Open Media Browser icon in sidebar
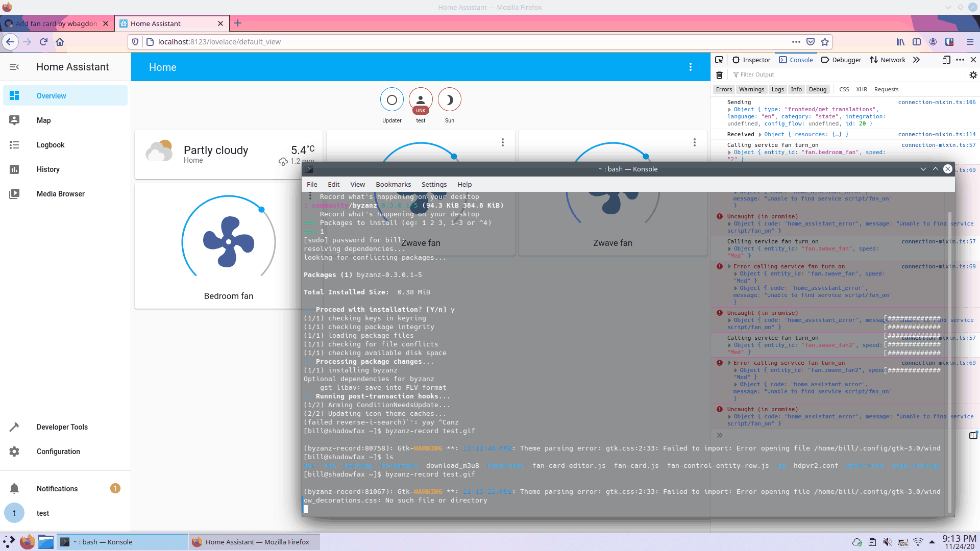Image resolution: width=980 pixels, height=551 pixels. [x=14, y=194]
